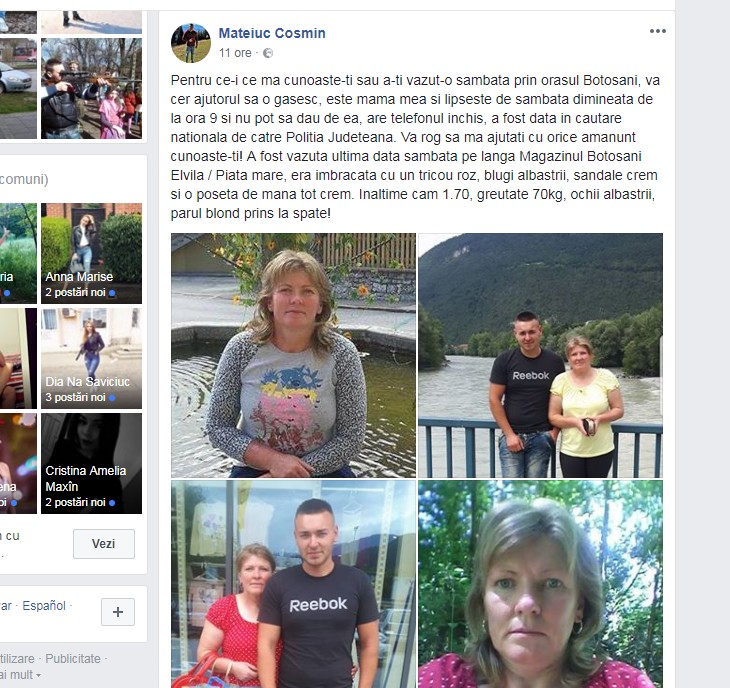The height and width of the screenshot is (688, 730).
Task: Open Dia Na Saviciuc friend tile
Action: point(91,358)
